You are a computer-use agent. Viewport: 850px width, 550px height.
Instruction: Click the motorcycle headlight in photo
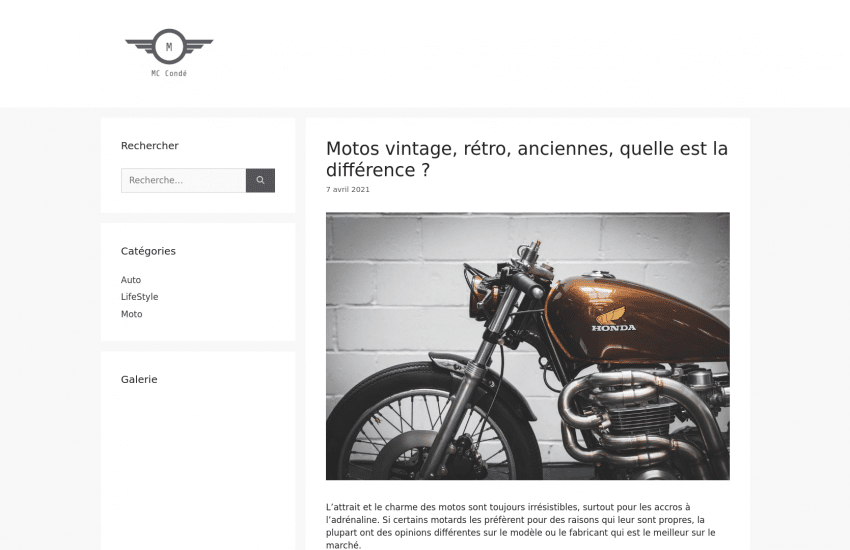coord(479,295)
